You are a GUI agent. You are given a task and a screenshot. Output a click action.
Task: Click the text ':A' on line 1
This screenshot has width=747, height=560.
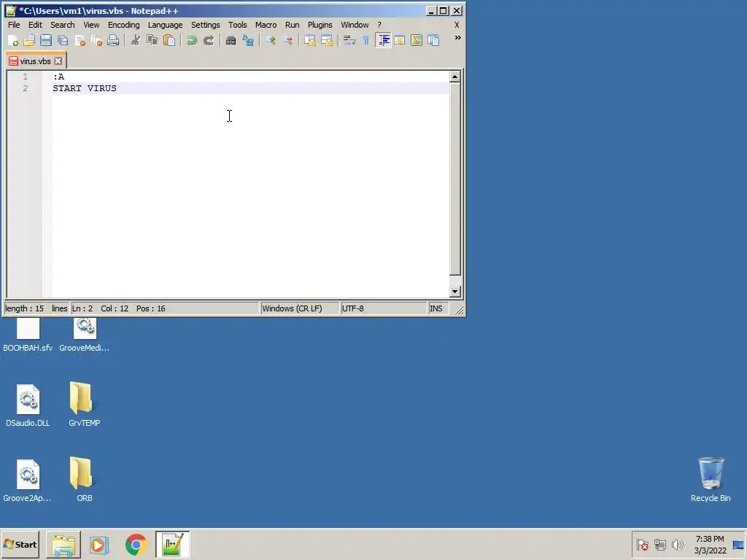[58, 77]
